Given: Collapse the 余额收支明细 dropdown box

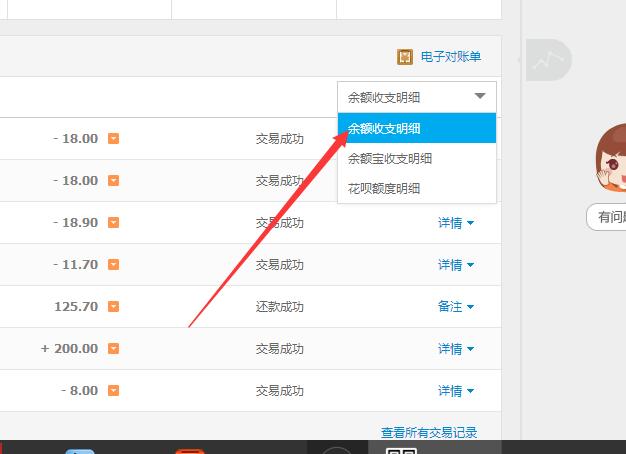Looking at the screenshot, I should point(417,97).
